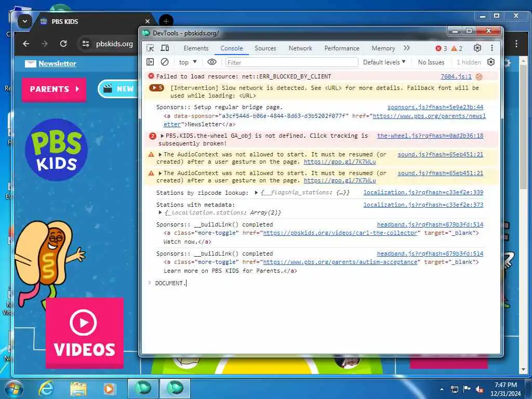The image size is (532, 399).
Task: Open source link 7604.js:1
Action: (456, 77)
